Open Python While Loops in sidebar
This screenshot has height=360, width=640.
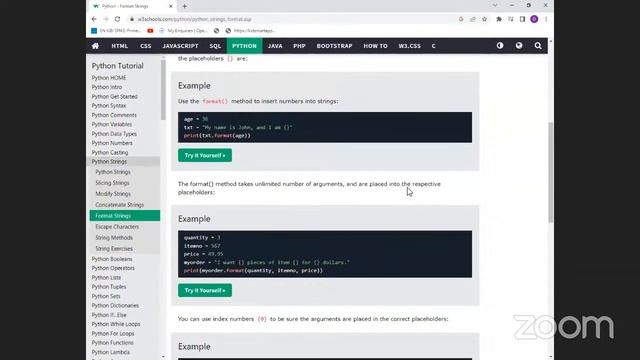(116, 324)
